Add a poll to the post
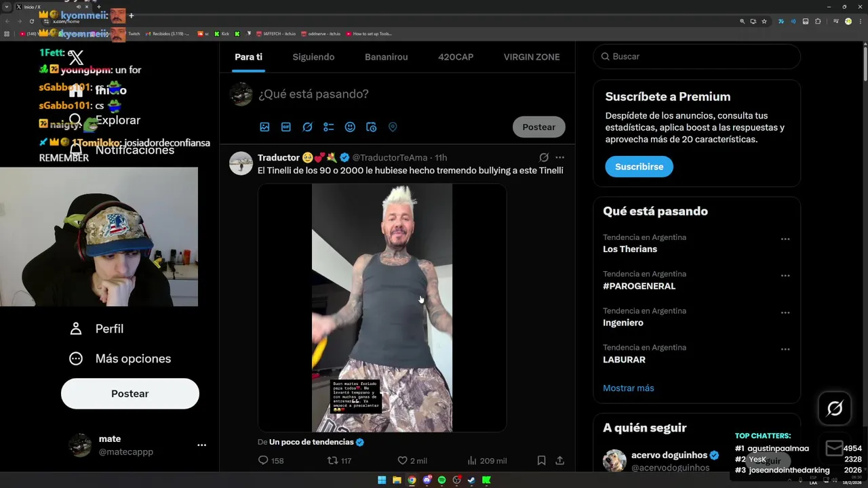868x488 pixels. [x=329, y=127]
